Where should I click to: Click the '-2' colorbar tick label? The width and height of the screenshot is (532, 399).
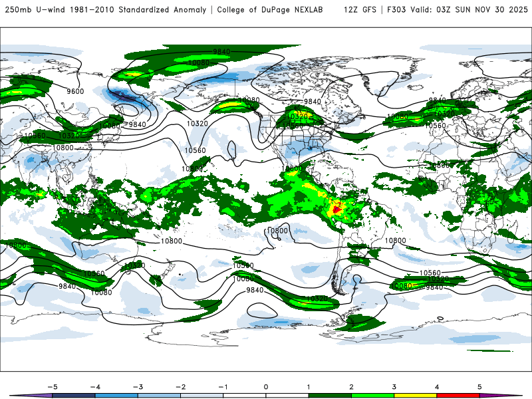[180, 387]
